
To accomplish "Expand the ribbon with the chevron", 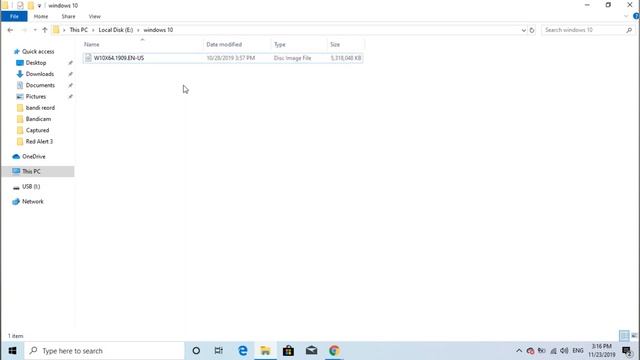I will point(626,16).
